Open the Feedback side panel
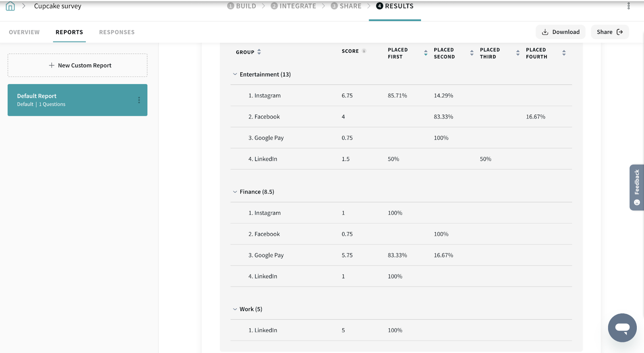Screen dimensions: 644x353 pos(636,187)
